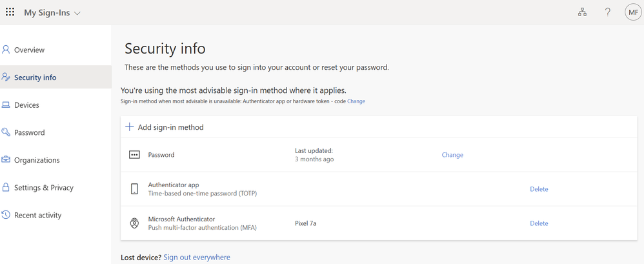Click Change link in the Password row
This screenshot has width=644, height=264.
[x=452, y=155]
